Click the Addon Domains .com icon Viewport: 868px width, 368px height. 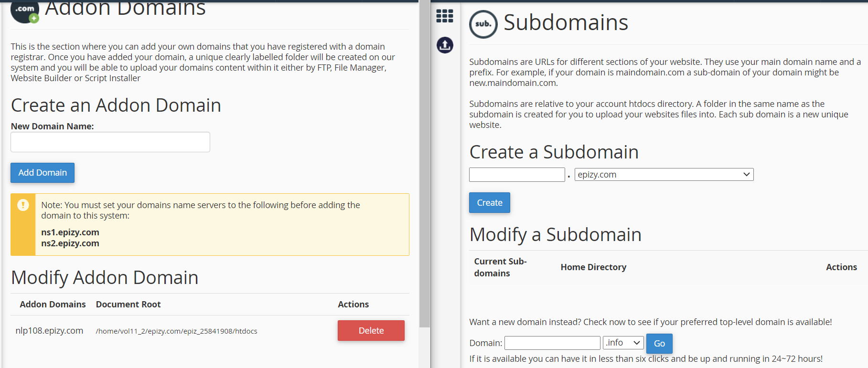click(24, 11)
